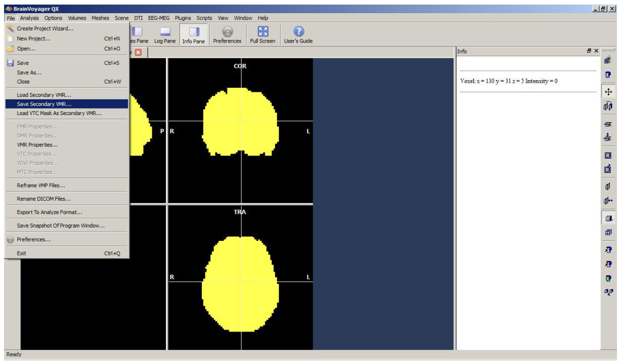Click the wireframe cube icon in sidebar
The width and height of the screenshot is (621, 364).
608,232
